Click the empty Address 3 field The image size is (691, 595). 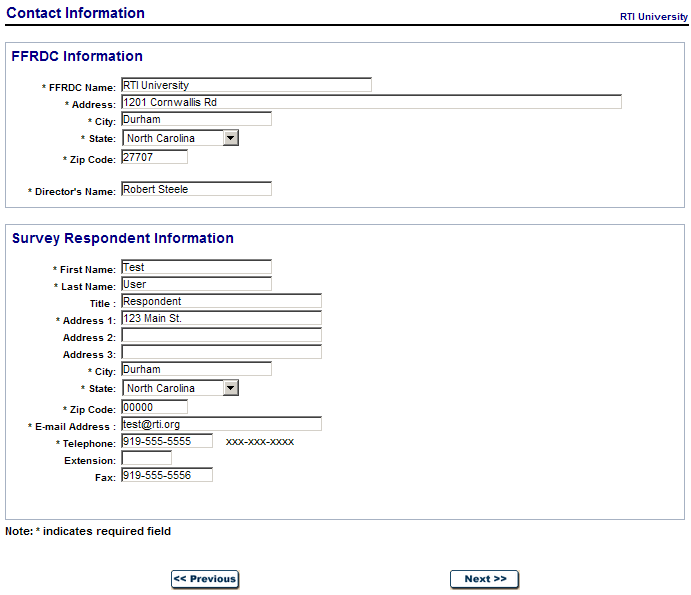221,352
